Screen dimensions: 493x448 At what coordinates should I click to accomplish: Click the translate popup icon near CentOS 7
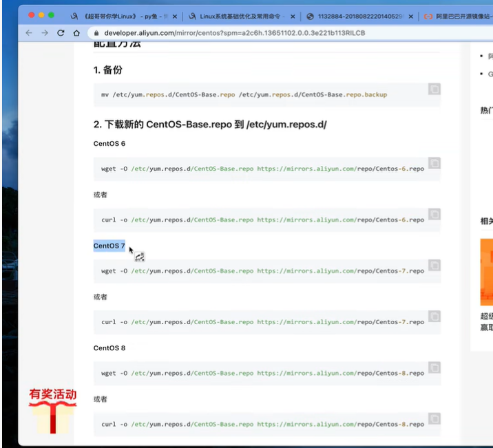(140, 257)
